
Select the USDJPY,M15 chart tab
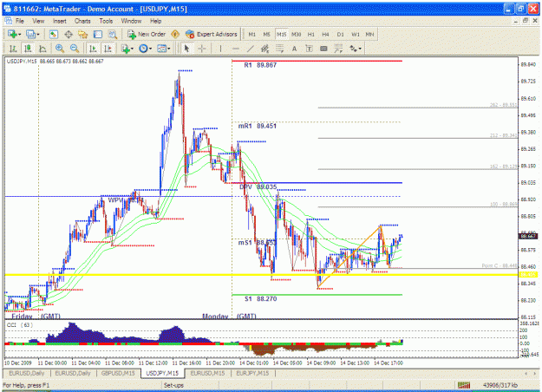(x=162, y=373)
